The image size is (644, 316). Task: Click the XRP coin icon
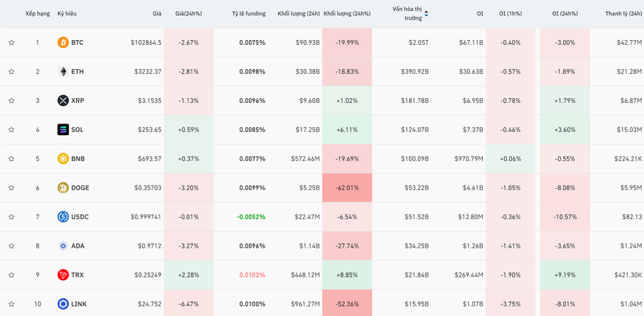click(x=63, y=101)
